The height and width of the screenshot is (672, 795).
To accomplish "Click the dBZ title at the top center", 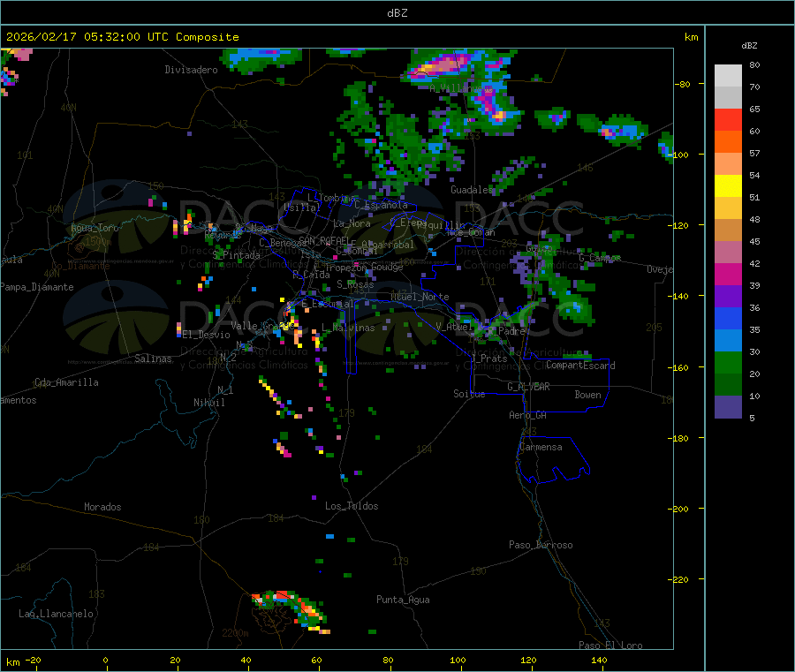I will coord(397,12).
